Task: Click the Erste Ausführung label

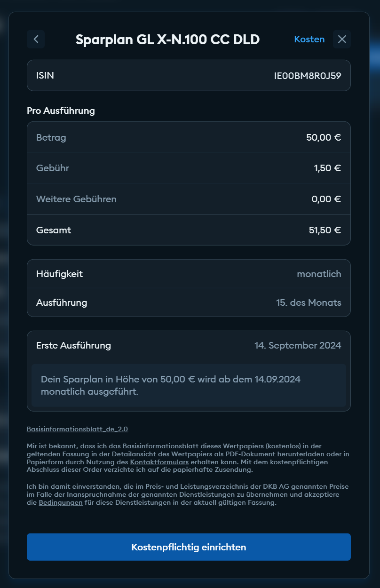Action: point(74,345)
